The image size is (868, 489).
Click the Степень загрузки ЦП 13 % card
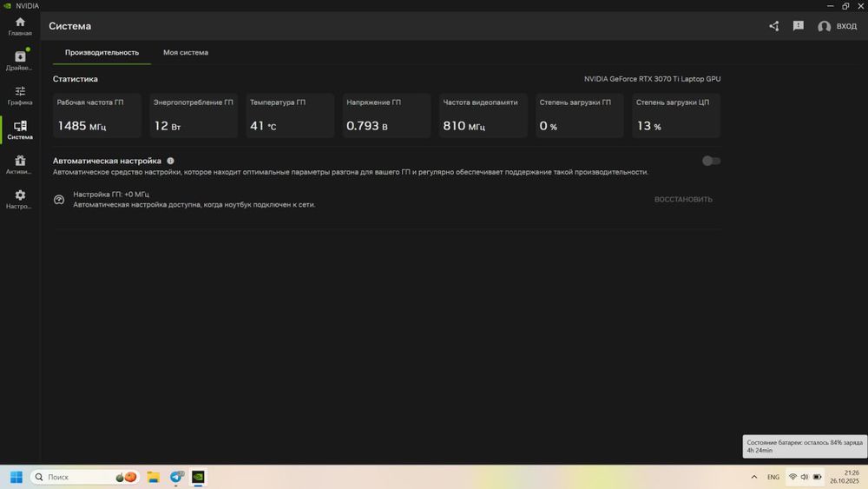(676, 116)
